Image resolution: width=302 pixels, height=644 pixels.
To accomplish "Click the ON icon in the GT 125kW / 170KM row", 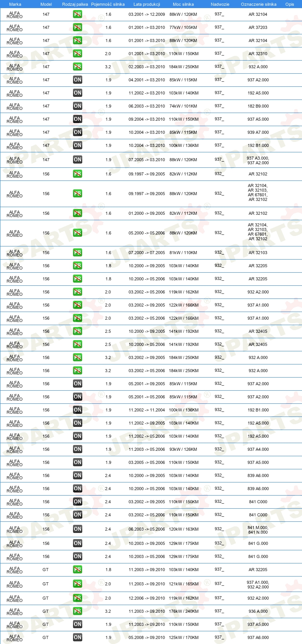I will [78, 637].
